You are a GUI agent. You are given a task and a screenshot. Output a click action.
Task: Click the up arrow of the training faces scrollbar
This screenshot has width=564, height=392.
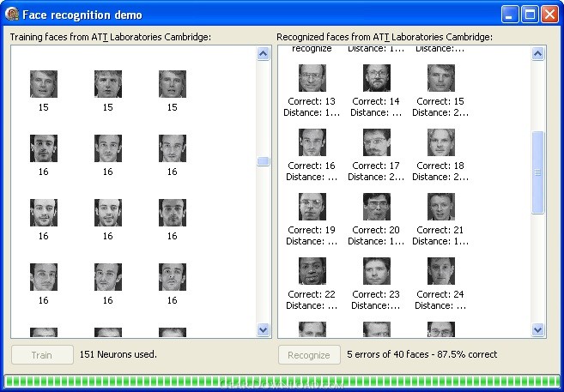point(264,54)
